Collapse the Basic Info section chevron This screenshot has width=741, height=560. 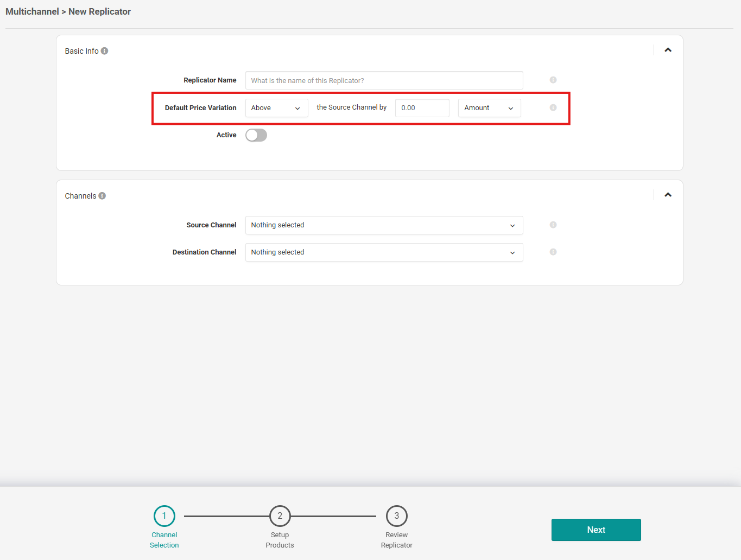[668, 50]
